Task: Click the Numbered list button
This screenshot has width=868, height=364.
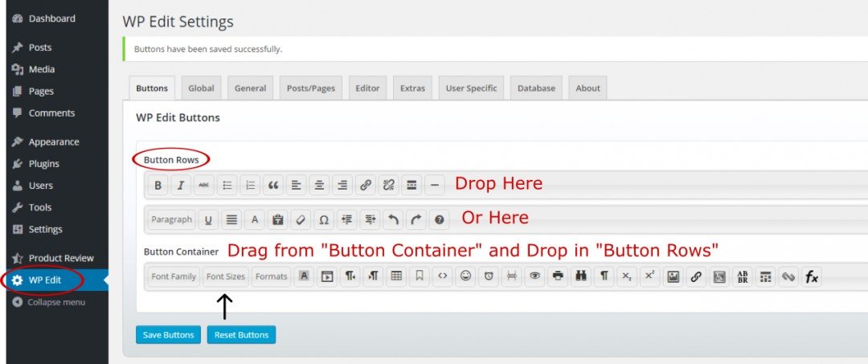Action: (x=250, y=186)
